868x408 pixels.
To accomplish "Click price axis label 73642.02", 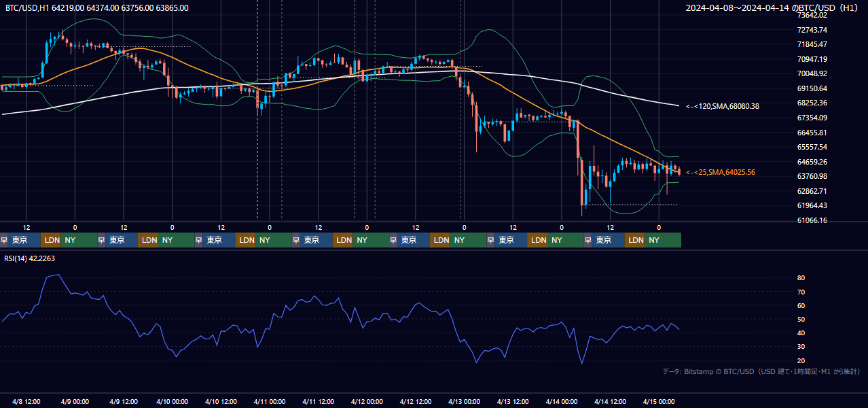I will [812, 15].
